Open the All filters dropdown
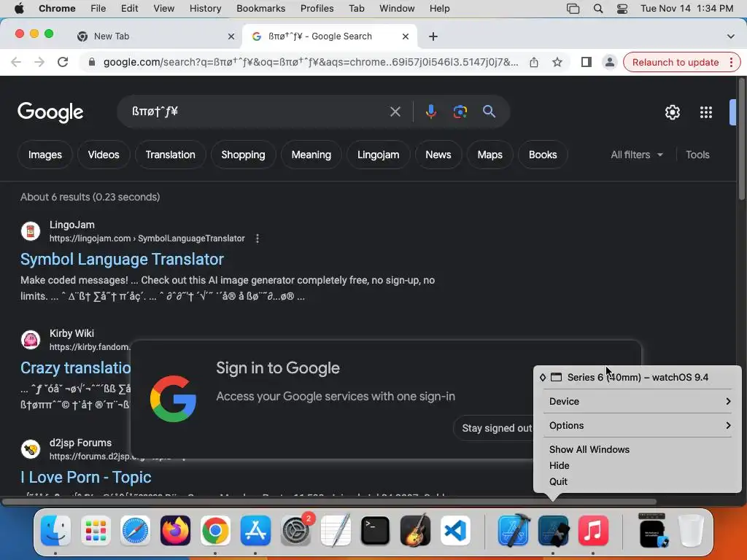 pos(637,155)
